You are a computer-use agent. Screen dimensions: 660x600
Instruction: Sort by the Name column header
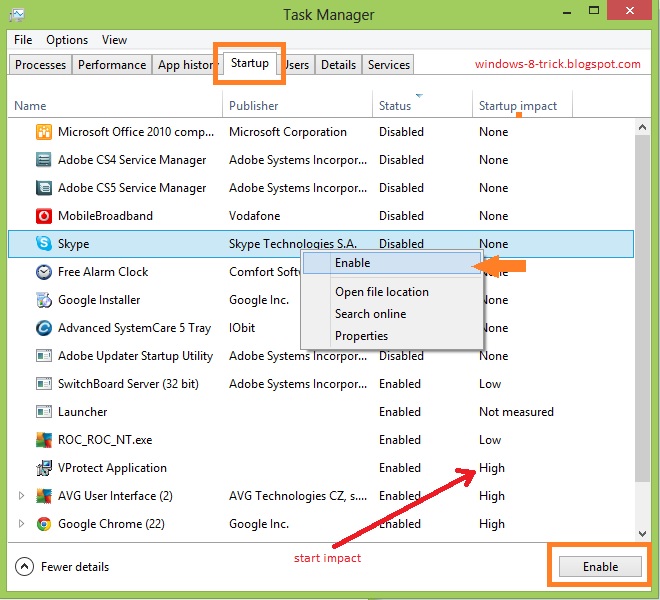115,105
